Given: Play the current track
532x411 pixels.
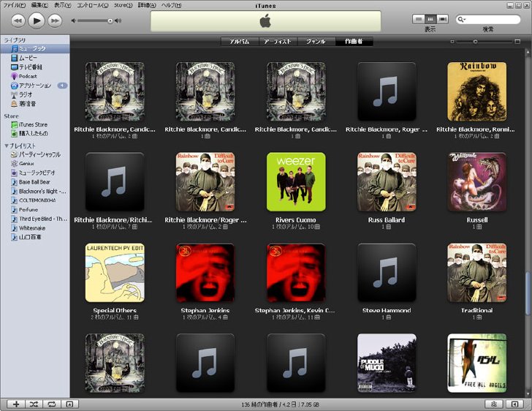Looking at the screenshot, I should (x=37, y=20).
